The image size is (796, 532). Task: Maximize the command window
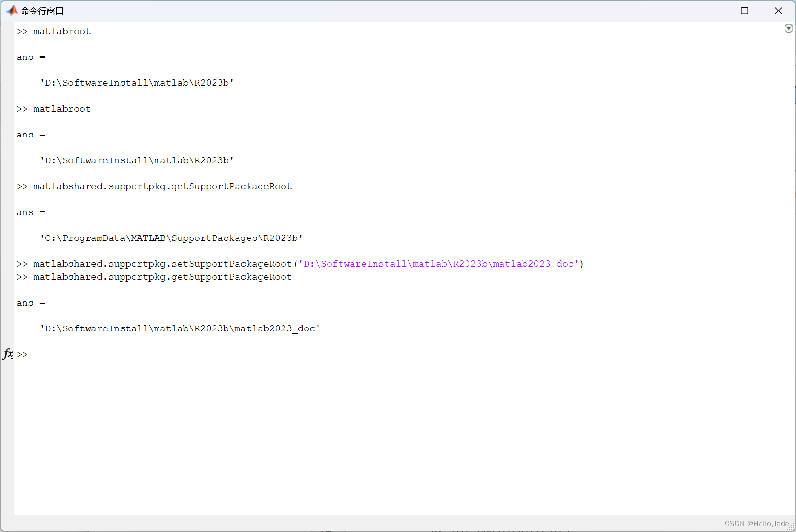pos(744,11)
